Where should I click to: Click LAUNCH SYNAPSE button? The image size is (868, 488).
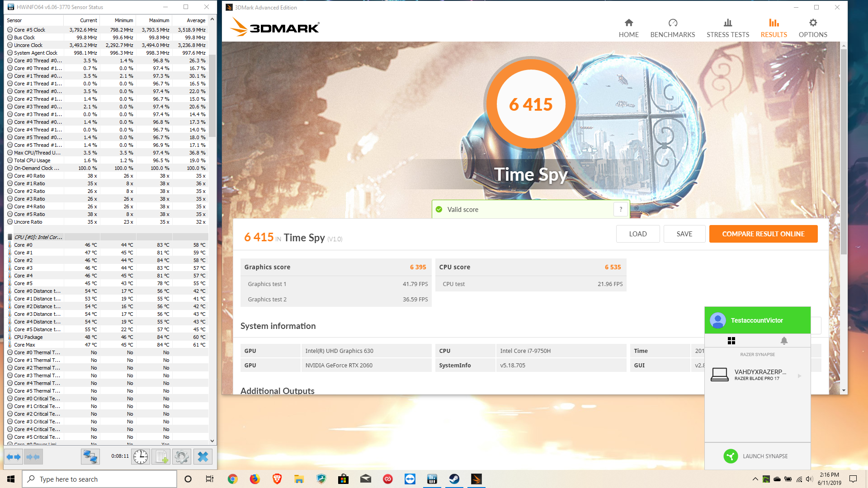[757, 456]
